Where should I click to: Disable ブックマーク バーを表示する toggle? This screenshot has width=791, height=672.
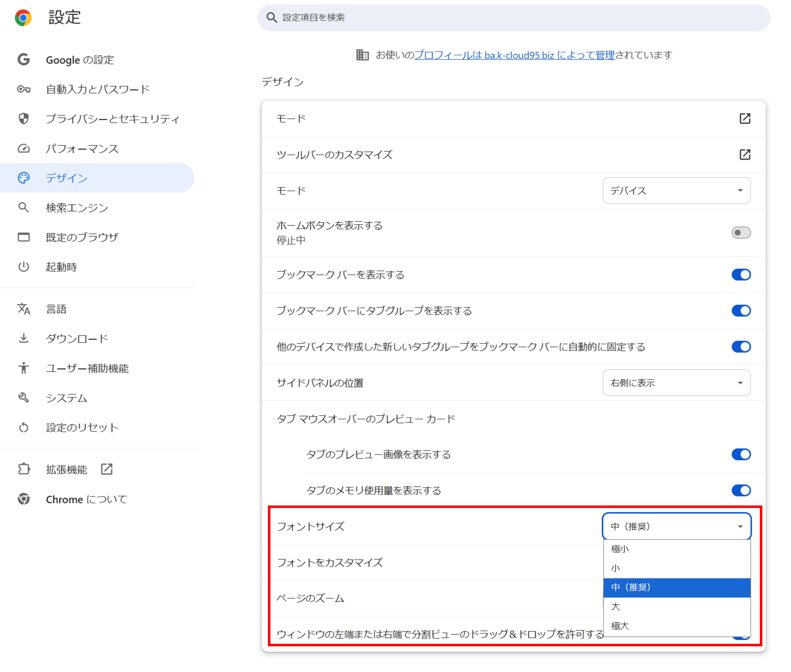coord(741,275)
